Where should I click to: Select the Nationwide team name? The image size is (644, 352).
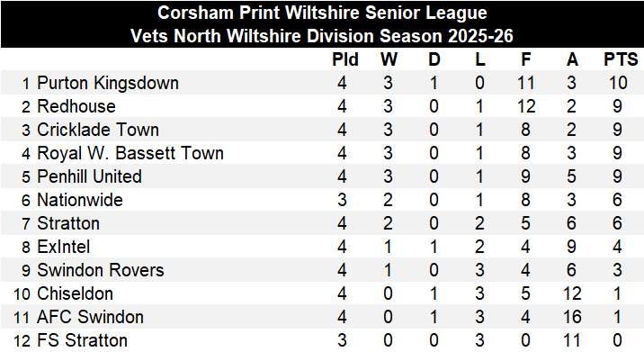click(x=80, y=200)
